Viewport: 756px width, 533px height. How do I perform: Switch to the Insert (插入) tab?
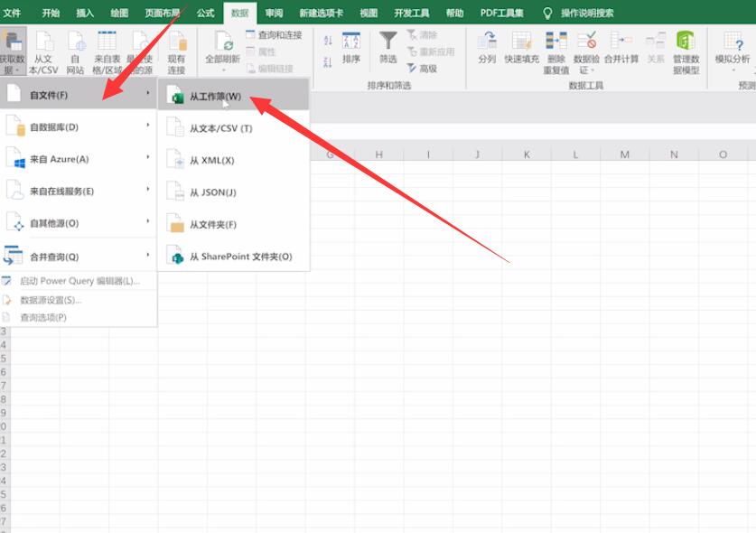pyautogui.click(x=85, y=13)
